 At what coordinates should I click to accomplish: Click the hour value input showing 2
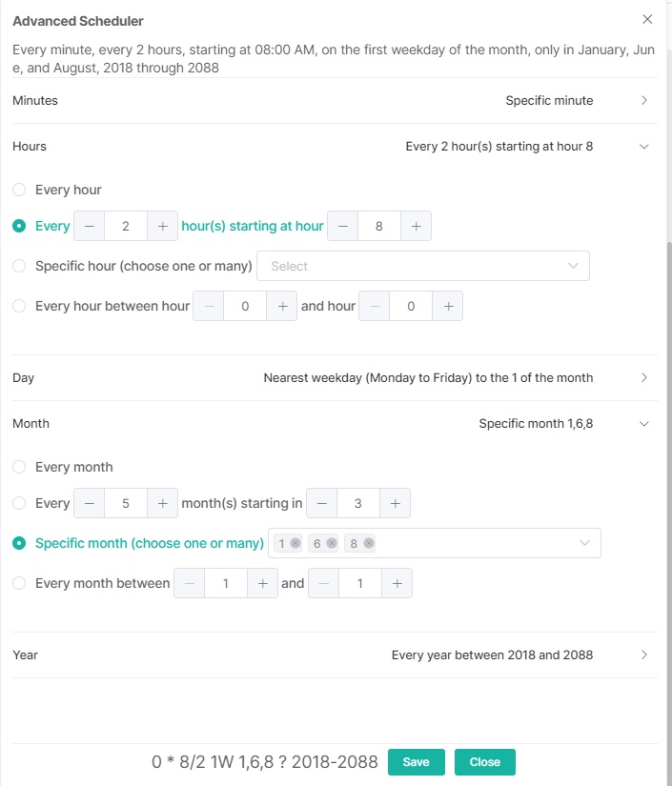124,226
